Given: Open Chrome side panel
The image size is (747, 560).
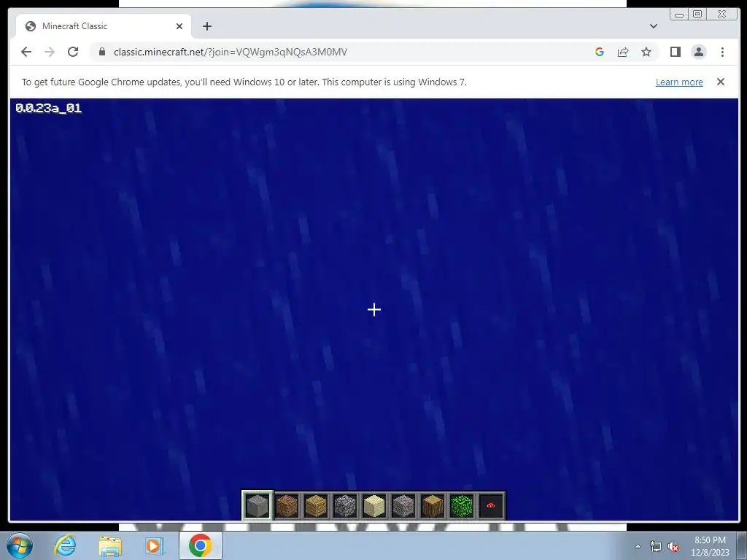Looking at the screenshot, I should point(675,52).
